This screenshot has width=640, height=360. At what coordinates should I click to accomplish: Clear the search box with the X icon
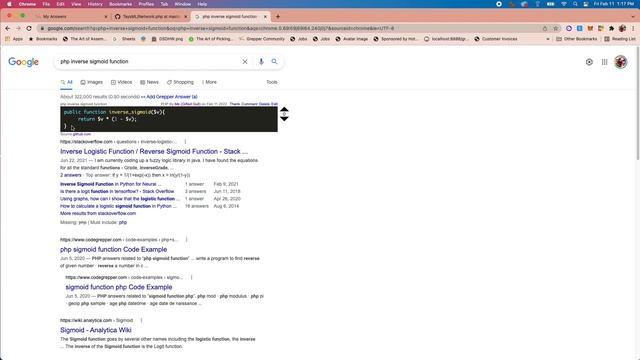(245, 62)
